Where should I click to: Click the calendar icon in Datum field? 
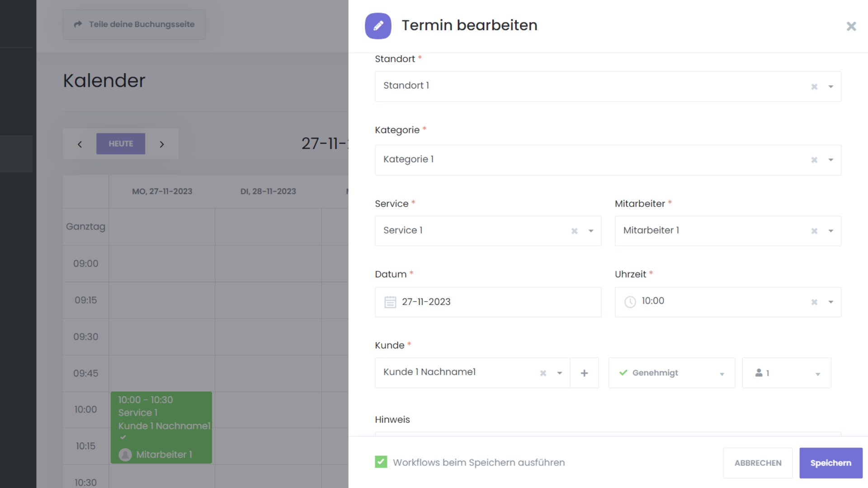[x=390, y=302]
